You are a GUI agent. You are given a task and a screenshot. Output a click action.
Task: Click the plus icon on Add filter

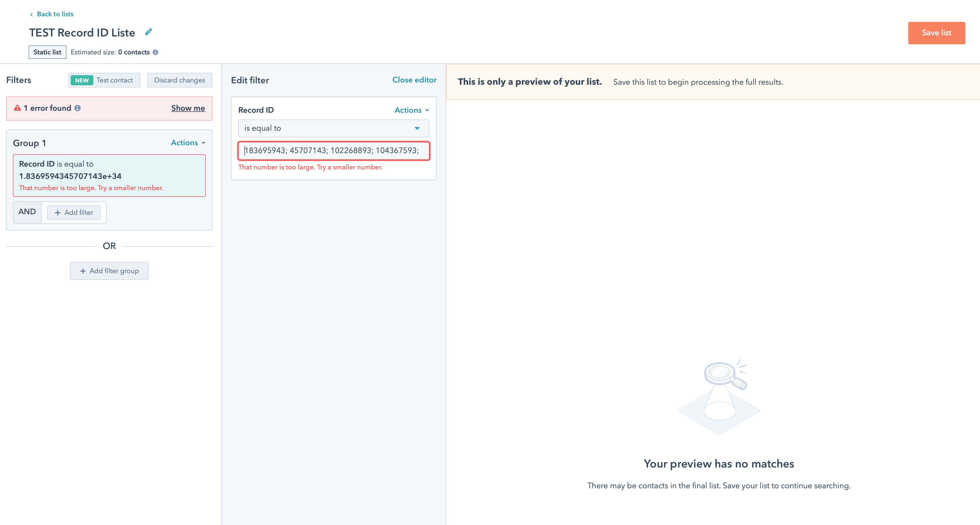[x=58, y=212]
